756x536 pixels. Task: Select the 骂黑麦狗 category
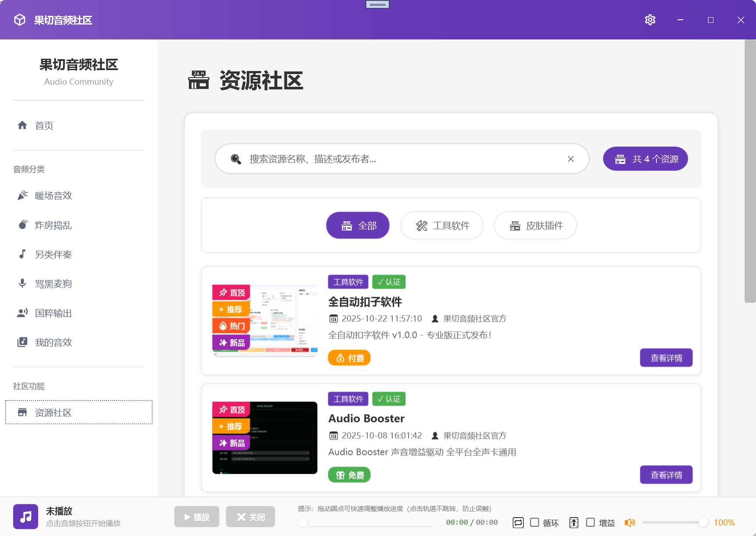point(53,284)
